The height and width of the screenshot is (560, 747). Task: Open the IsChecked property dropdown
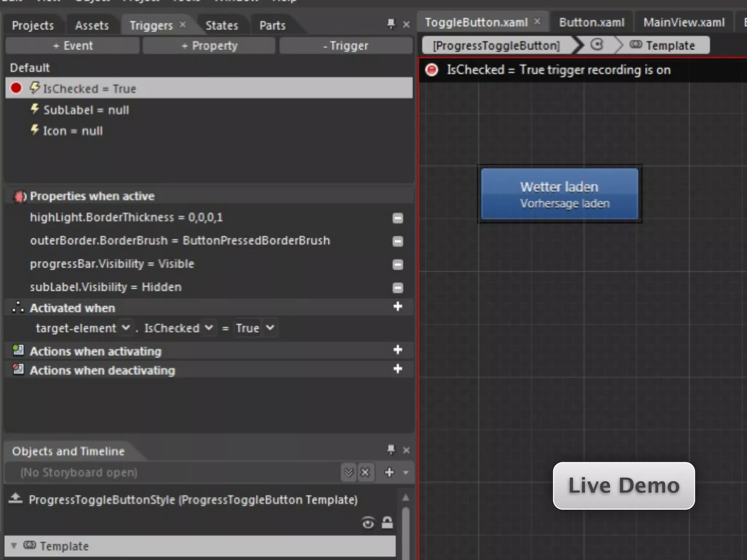point(209,327)
